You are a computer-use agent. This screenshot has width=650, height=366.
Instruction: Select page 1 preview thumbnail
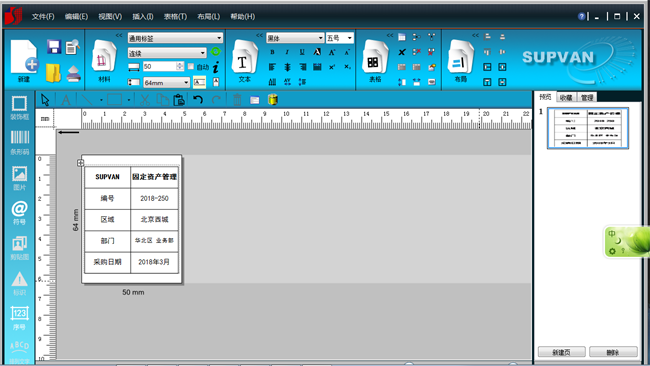[x=588, y=128]
